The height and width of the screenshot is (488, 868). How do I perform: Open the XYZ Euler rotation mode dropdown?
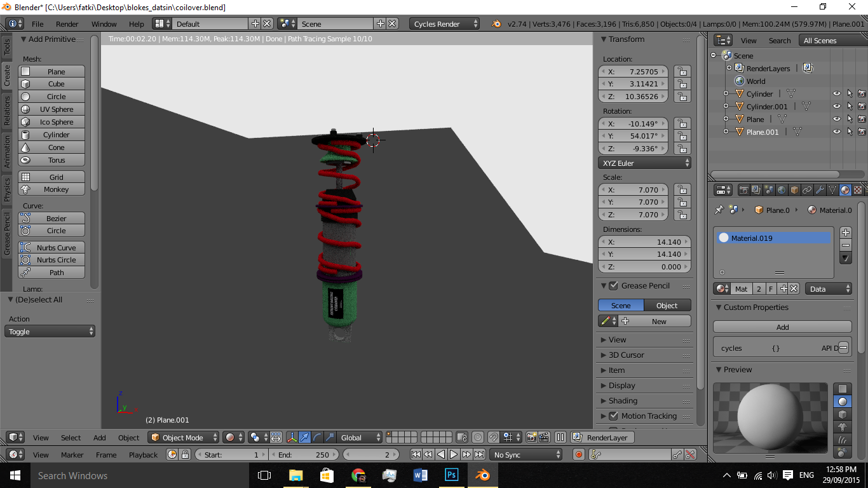(x=644, y=163)
